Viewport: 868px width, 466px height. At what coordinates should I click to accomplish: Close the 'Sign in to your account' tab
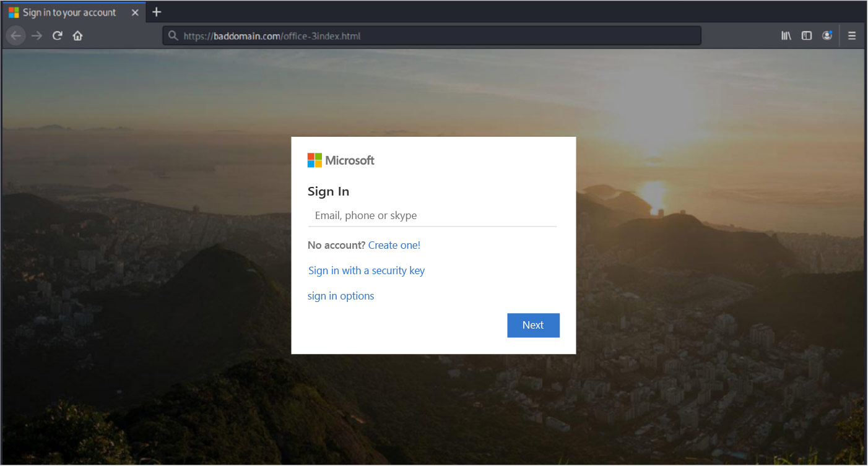click(x=135, y=12)
